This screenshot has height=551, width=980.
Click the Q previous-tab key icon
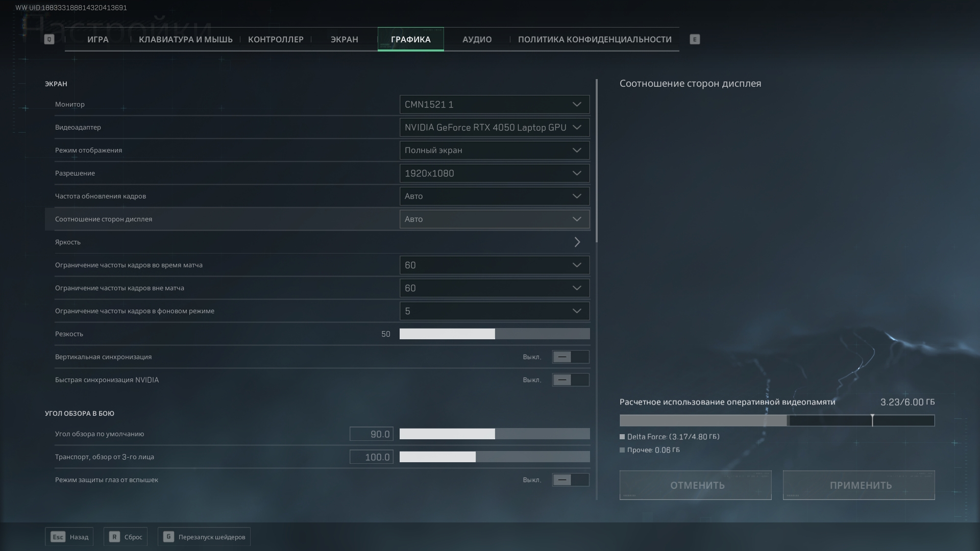pyautogui.click(x=49, y=39)
